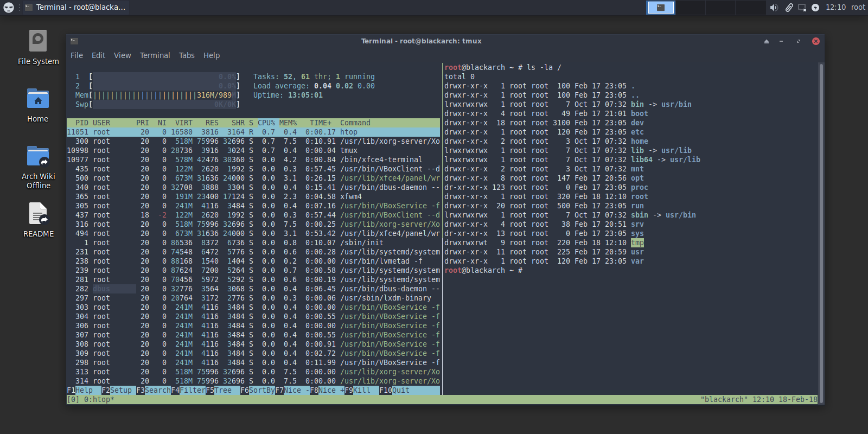Open the root user menu in panel
Screen dimensions: 868x434
(858, 7)
